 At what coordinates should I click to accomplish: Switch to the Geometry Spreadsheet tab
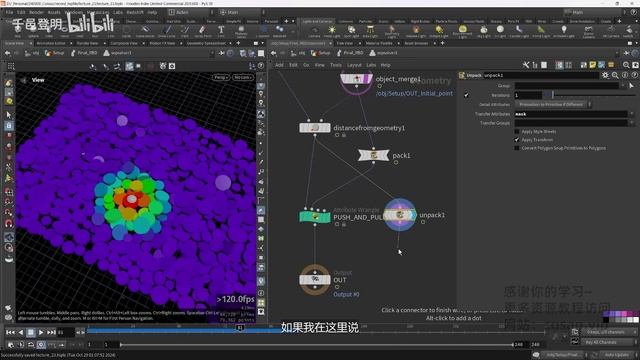(206, 43)
